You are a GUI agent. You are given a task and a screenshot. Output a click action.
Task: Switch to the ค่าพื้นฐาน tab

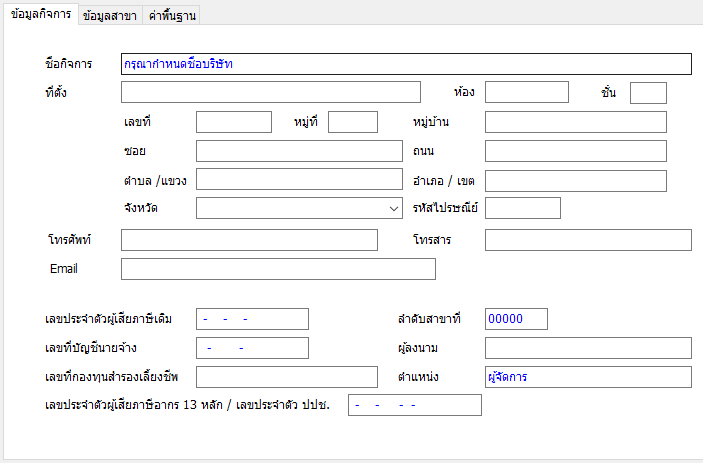click(172, 16)
